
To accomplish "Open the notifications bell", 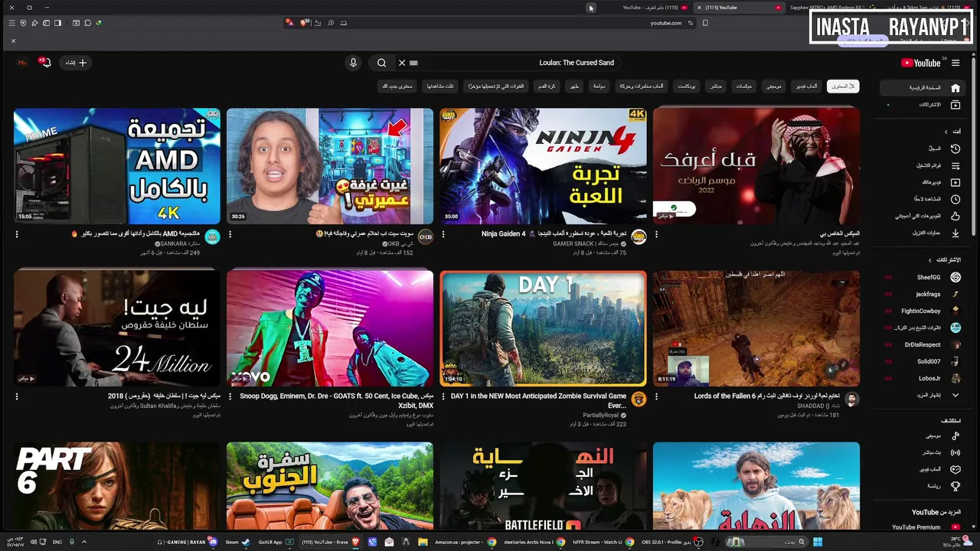I will (45, 63).
